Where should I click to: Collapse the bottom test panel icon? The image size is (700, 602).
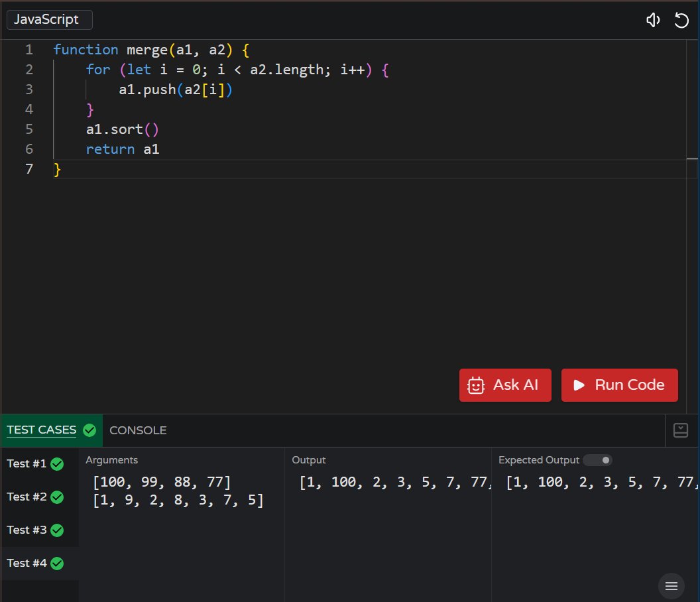(680, 430)
